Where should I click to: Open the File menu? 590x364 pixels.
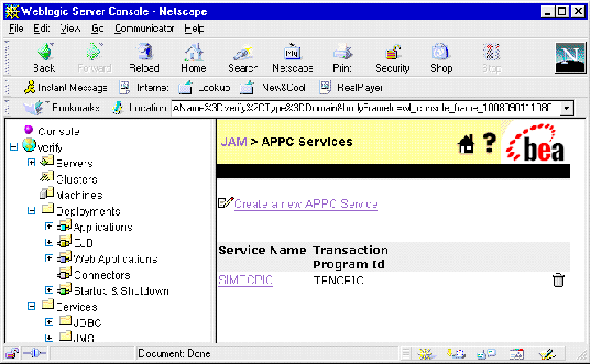click(16, 29)
